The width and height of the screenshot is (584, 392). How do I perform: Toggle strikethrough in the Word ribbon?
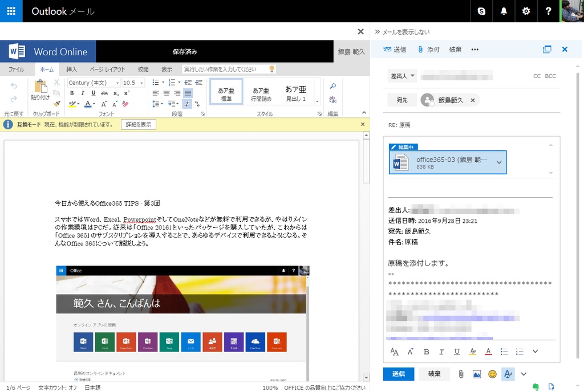(105, 93)
